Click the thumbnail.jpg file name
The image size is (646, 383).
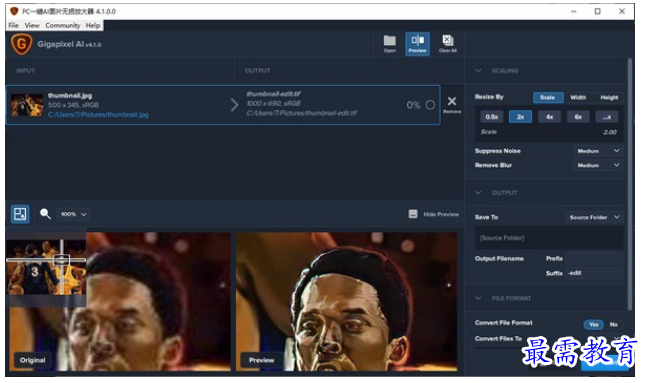pos(70,95)
